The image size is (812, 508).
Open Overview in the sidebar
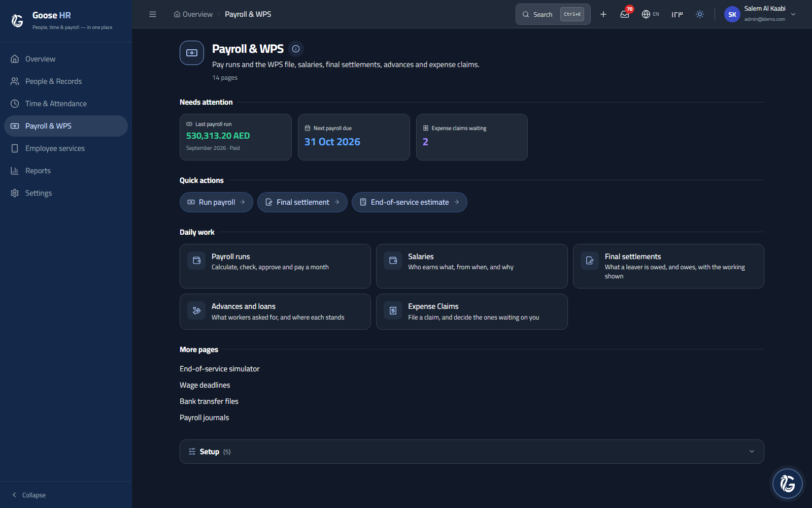click(x=66, y=59)
